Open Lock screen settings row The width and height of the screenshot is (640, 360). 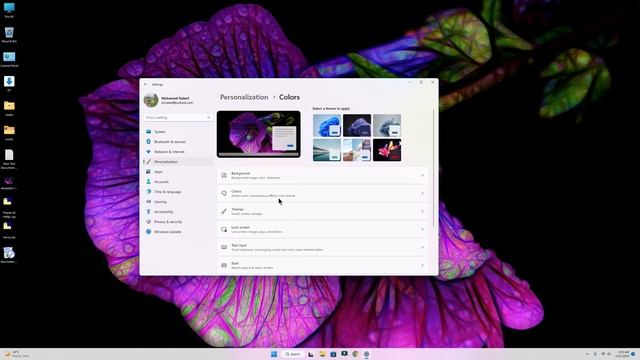[x=323, y=229]
